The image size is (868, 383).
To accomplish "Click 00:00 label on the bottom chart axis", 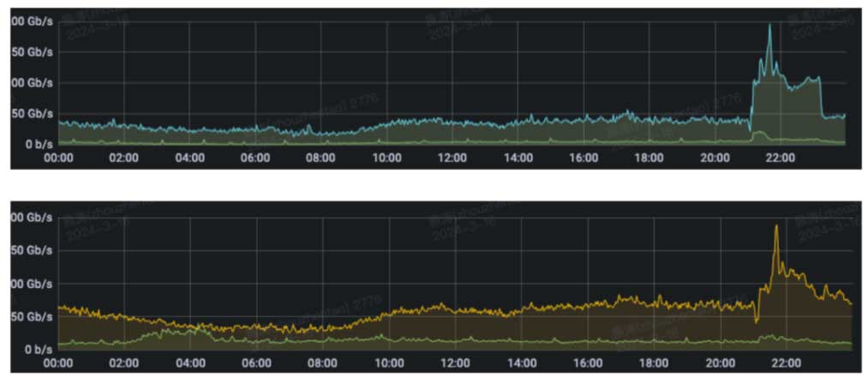I will click(58, 363).
